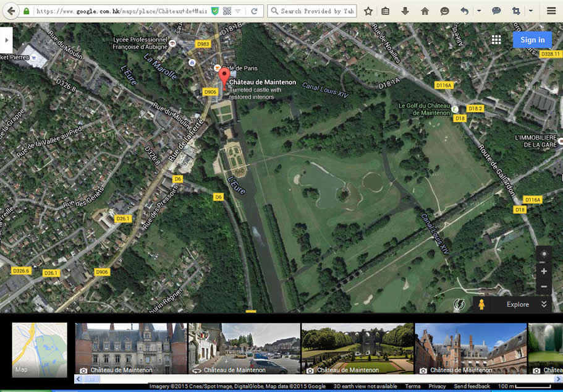Pick the yellow Street View pegman
563x392 pixels.
click(481, 305)
